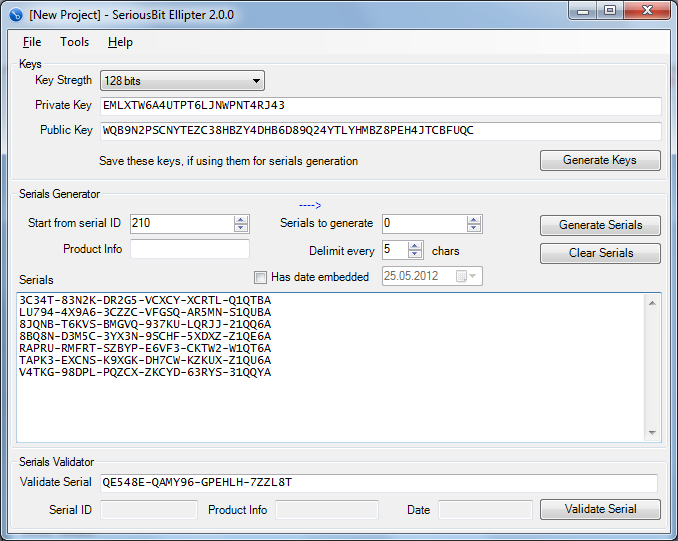The height and width of the screenshot is (541, 678).
Task: Click the SeriousBit Ellipter app icon in title bar
Action: [15, 15]
